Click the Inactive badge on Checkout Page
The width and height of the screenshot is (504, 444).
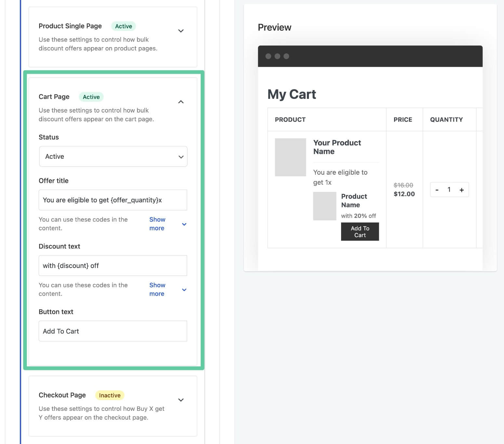[x=110, y=395]
